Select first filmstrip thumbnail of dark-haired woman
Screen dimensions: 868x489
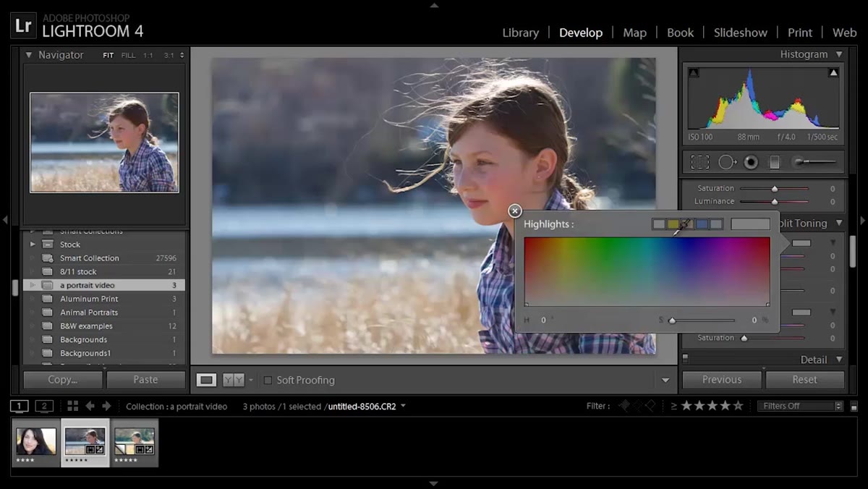coord(36,442)
